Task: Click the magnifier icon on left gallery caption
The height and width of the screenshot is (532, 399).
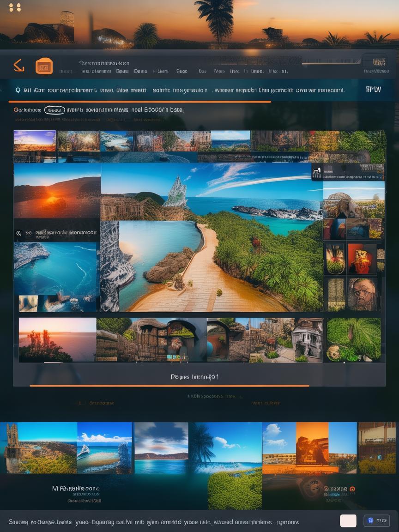Action: [x=19, y=234]
